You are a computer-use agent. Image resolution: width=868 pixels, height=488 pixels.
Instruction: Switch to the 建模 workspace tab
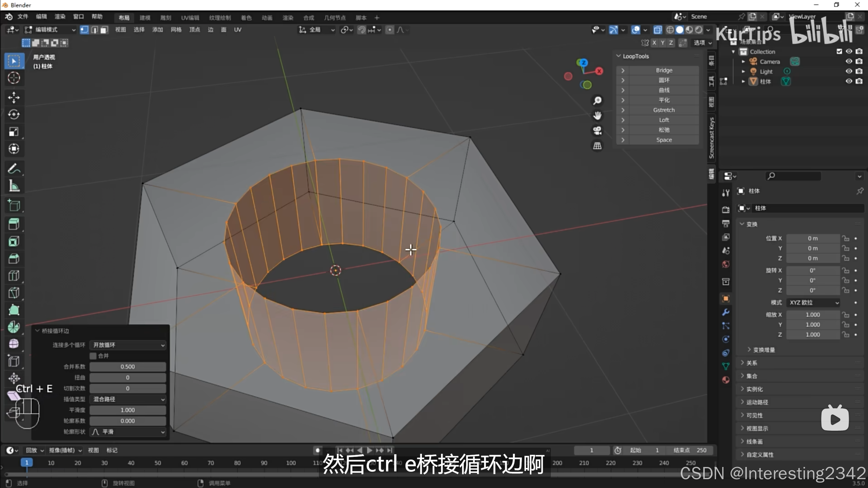145,18
